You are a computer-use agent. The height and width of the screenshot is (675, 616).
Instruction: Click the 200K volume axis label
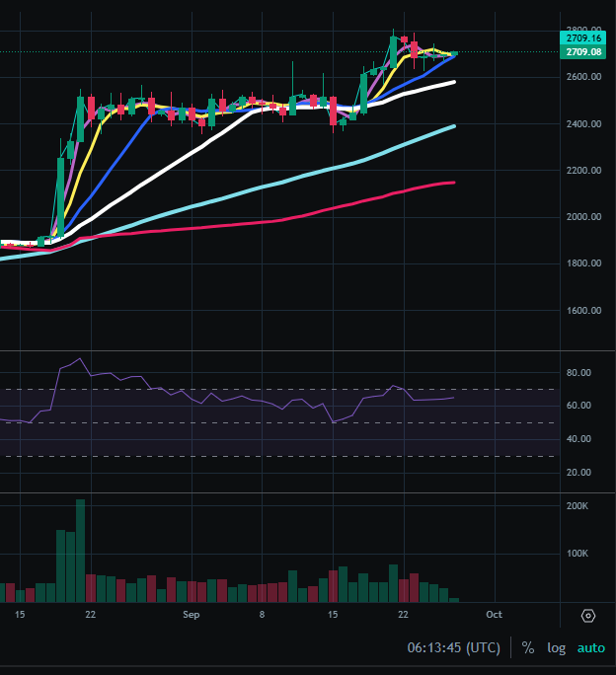tap(577, 506)
